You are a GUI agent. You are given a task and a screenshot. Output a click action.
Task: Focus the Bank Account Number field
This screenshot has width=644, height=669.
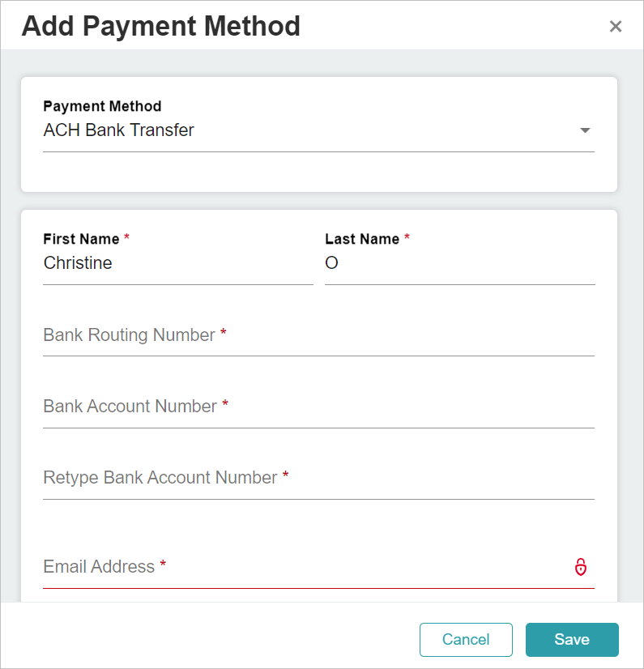318,407
